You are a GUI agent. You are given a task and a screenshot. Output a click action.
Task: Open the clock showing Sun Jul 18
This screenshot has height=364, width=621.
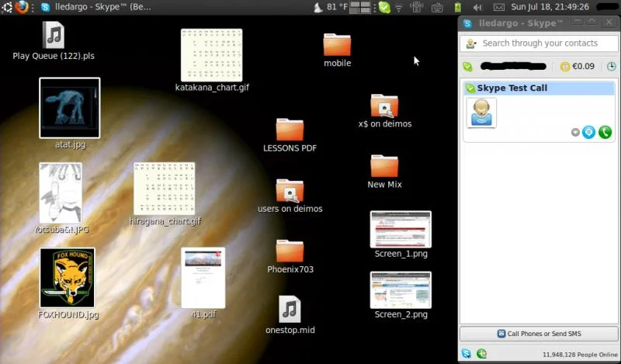click(x=550, y=7)
